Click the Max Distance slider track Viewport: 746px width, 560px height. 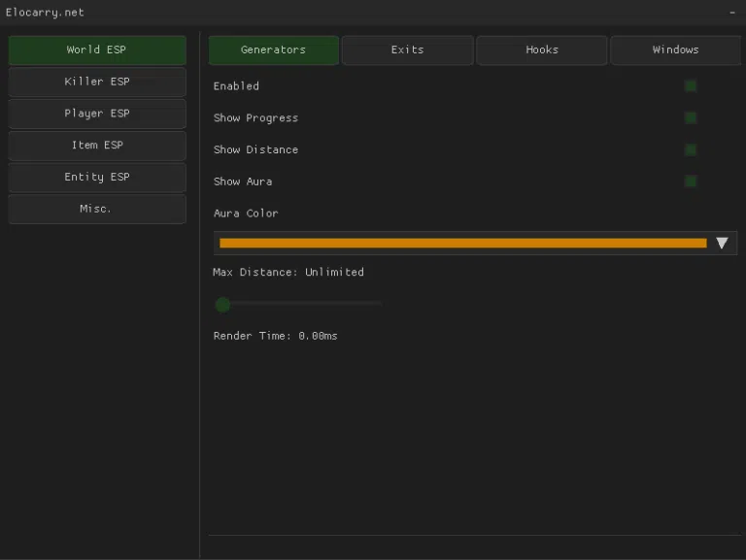click(299, 304)
